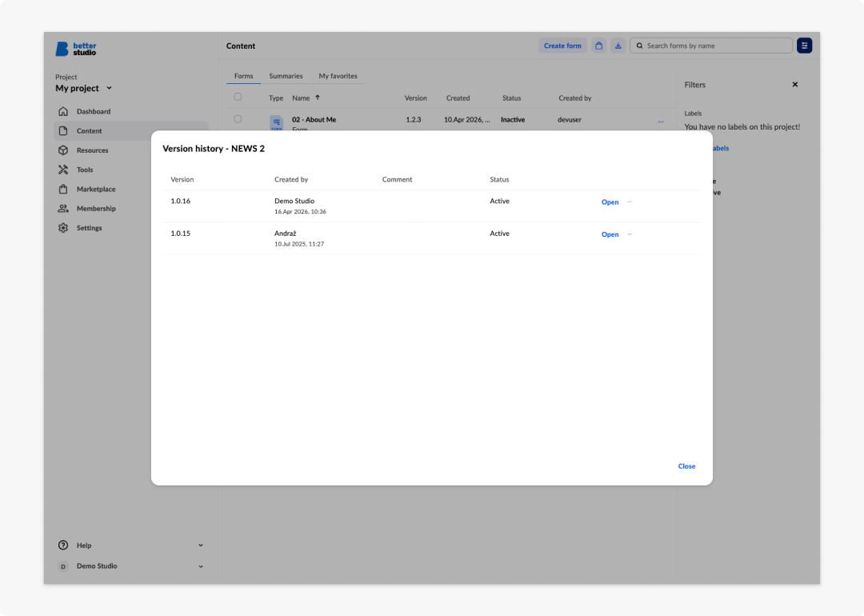Click the 02 - About Me form name
Screen dimensions: 864x616
point(314,119)
